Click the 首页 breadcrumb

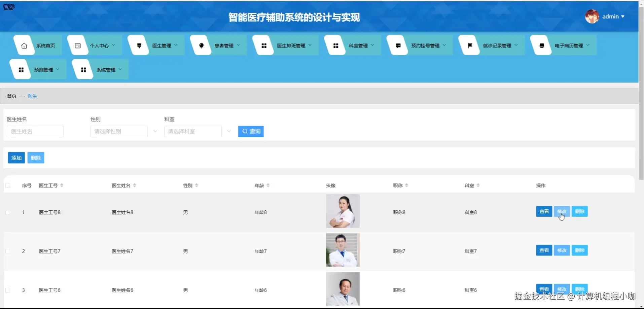click(x=12, y=96)
